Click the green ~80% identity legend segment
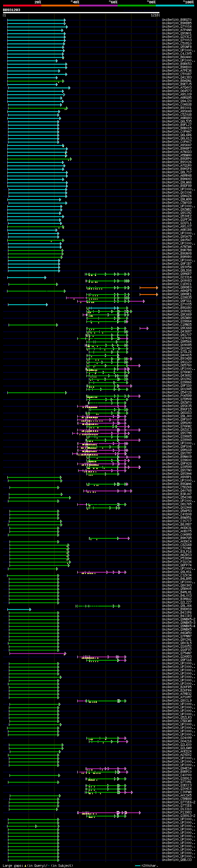The height and width of the screenshot is (868, 197). click(137, 6)
